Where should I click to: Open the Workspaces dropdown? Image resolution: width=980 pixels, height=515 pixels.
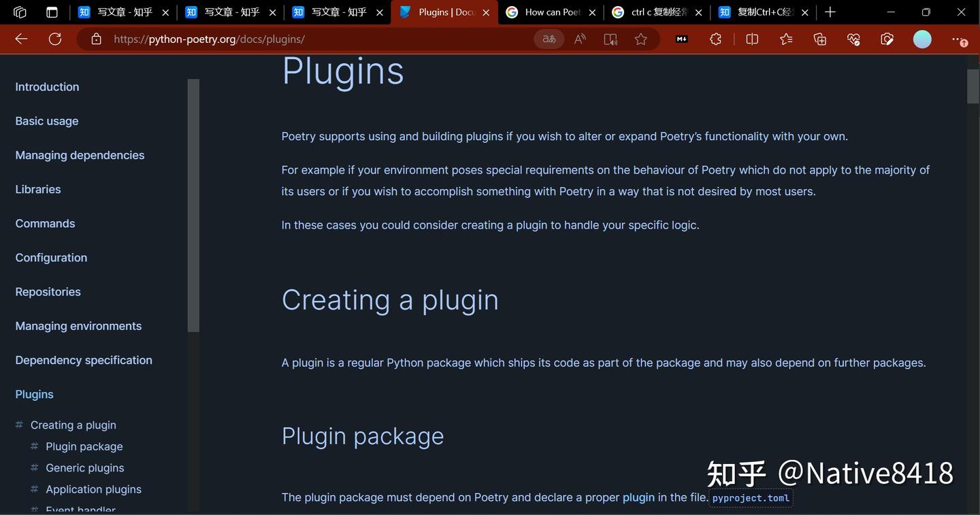(19, 12)
